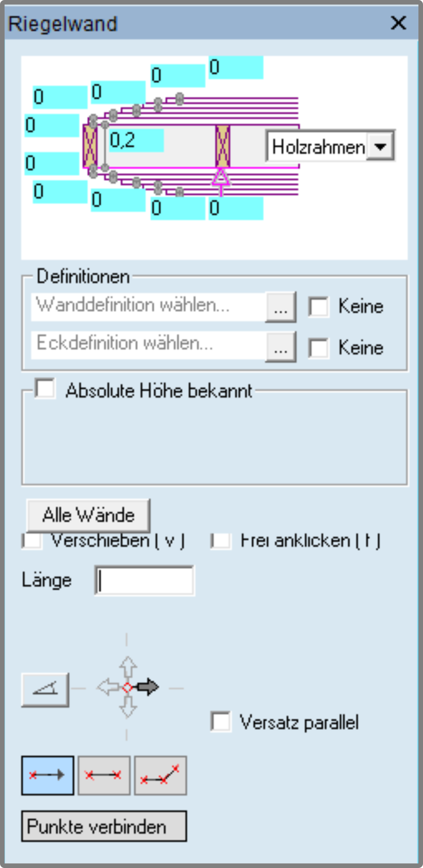The height and width of the screenshot is (868, 423).
Task: Select the down direction arrow
Action: point(128,707)
